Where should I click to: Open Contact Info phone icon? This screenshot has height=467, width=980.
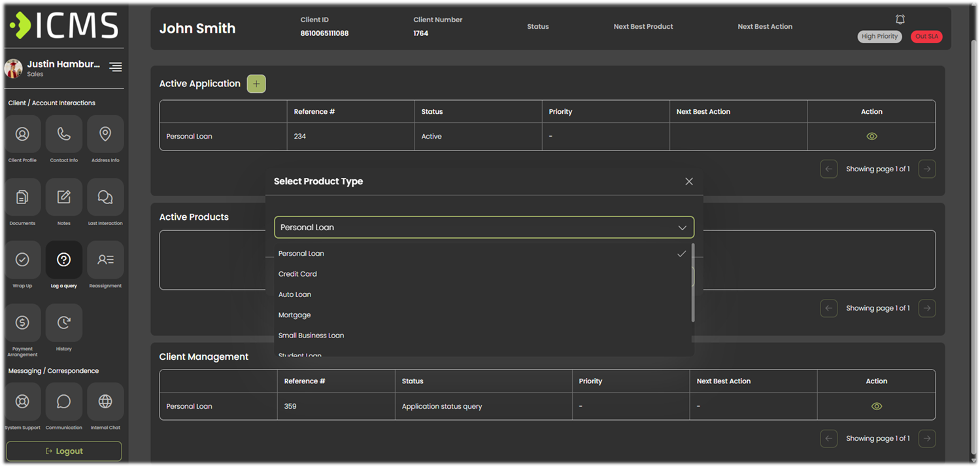point(64,134)
